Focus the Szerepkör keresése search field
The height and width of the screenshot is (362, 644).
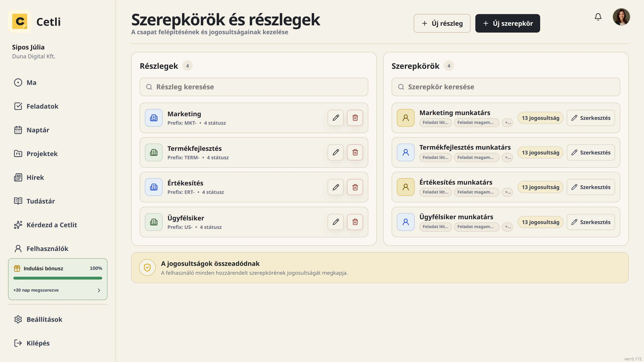pyautogui.click(x=506, y=87)
